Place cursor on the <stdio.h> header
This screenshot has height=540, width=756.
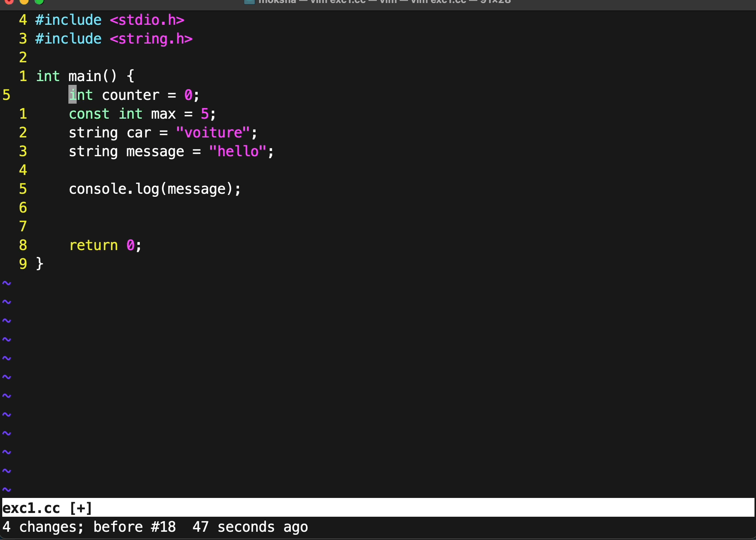[147, 20]
